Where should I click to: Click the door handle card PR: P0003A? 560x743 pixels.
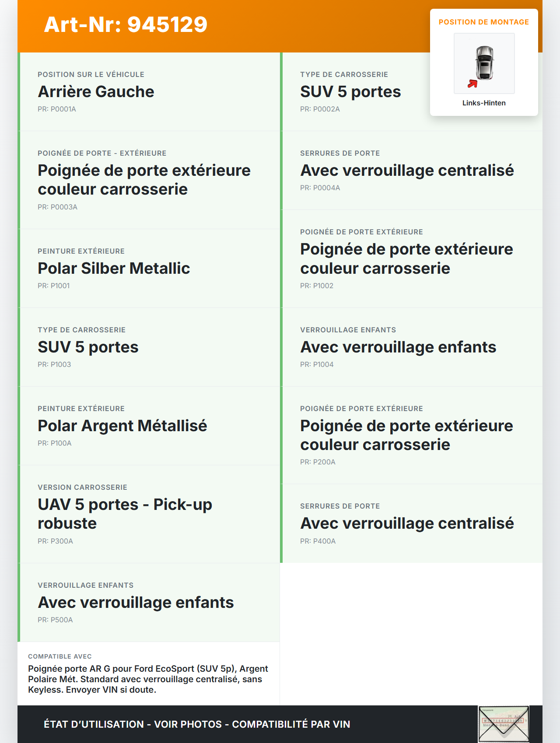pyautogui.click(x=144, y=180)
